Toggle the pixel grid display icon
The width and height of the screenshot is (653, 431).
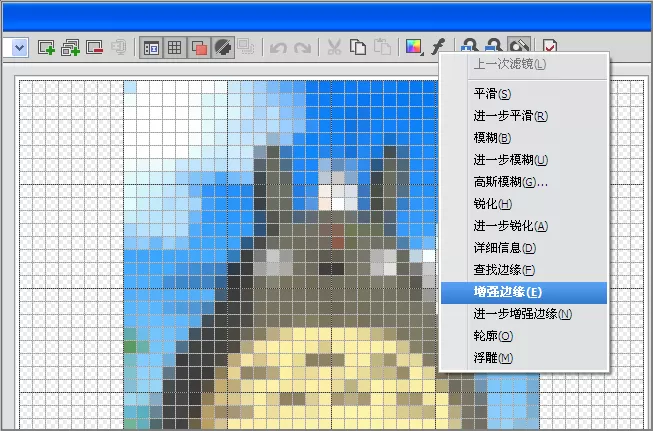(x=174, y=47)
